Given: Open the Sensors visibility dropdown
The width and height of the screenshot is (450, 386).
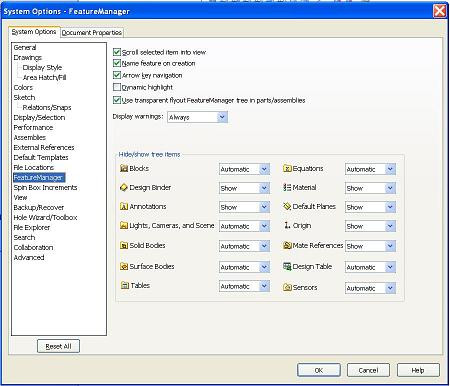Looking at the screenshot, I should pos(370,288).
